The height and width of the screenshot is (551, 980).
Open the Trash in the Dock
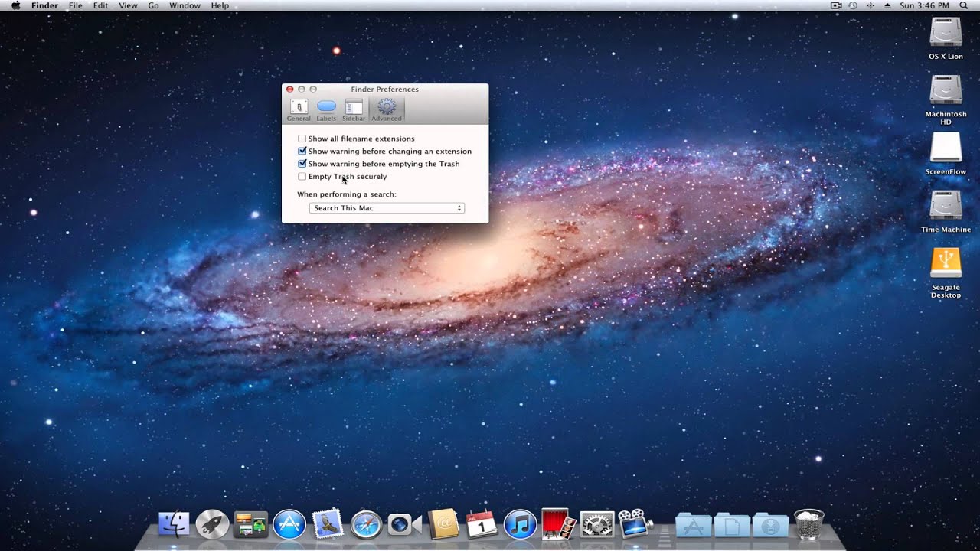tap(809, 524)
